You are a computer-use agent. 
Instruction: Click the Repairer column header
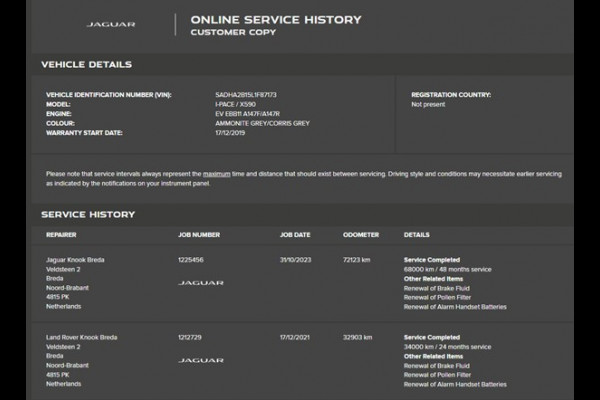tap(61, 235)
